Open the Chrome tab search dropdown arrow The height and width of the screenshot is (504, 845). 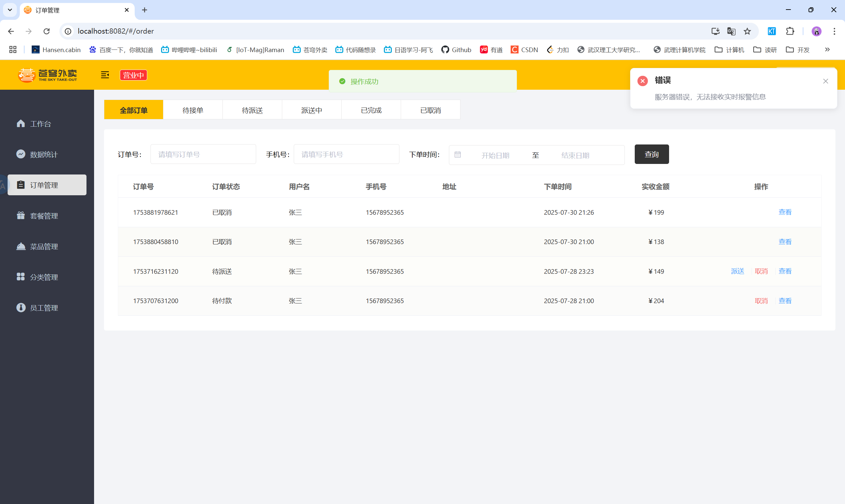pos(10,10)
